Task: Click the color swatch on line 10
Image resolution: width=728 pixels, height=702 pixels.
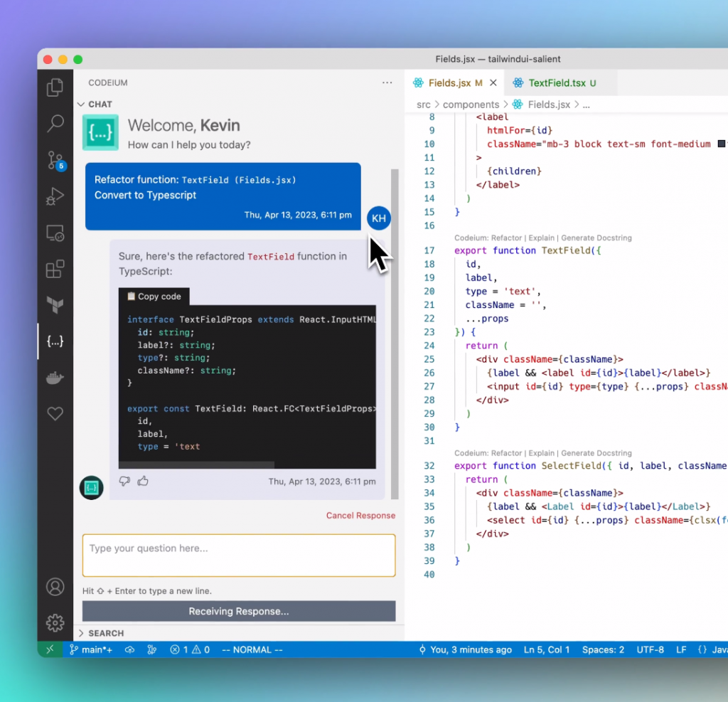Action: 721,144
